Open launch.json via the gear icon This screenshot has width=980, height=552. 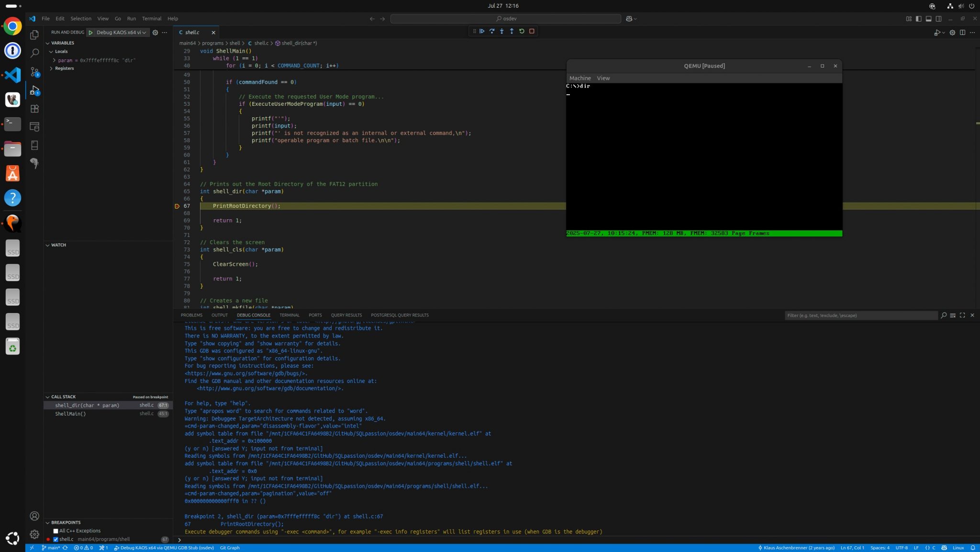[155, 33]
